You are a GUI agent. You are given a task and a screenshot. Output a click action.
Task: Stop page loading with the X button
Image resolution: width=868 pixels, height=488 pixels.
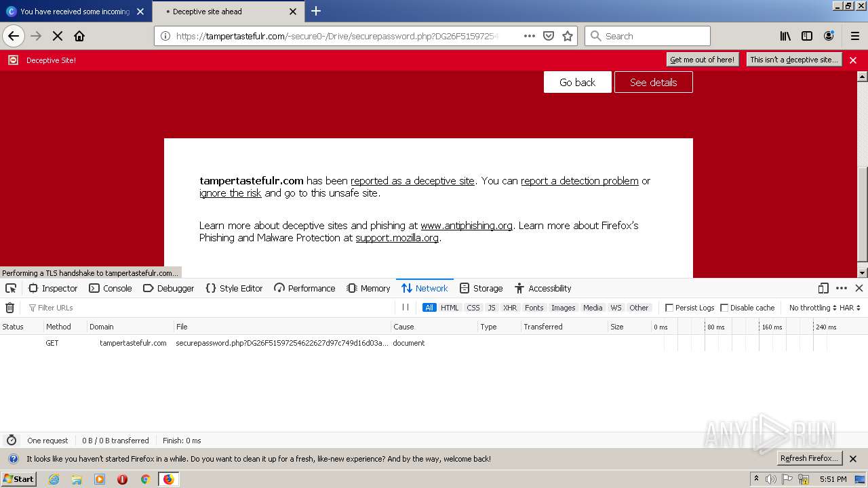pos(58,36)
